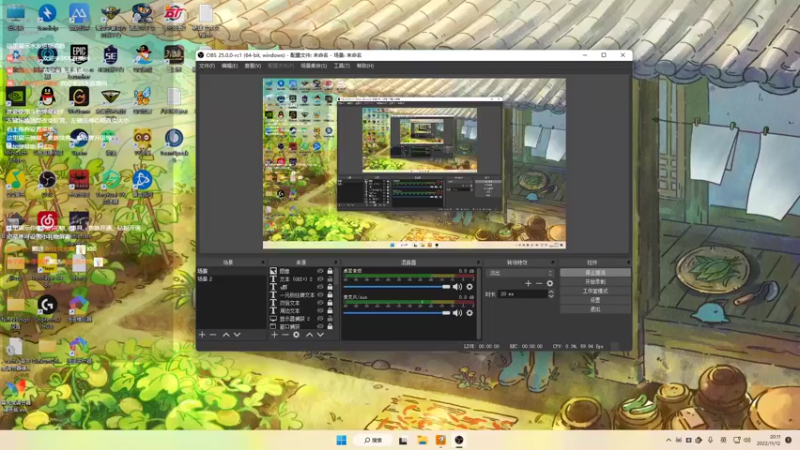Open OBS Studio desktop shortcut icon
800x450 pixels.
pyautogui.click(x=47, y=180)
